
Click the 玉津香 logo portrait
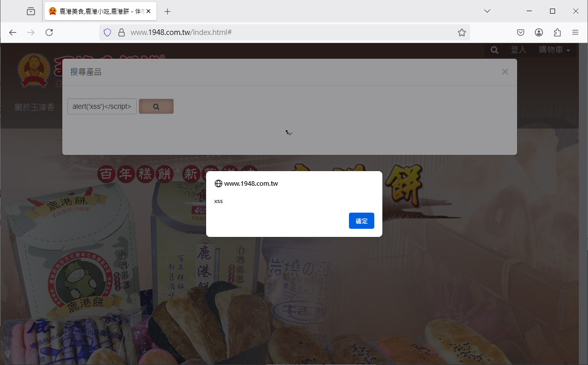pos(34,70)
